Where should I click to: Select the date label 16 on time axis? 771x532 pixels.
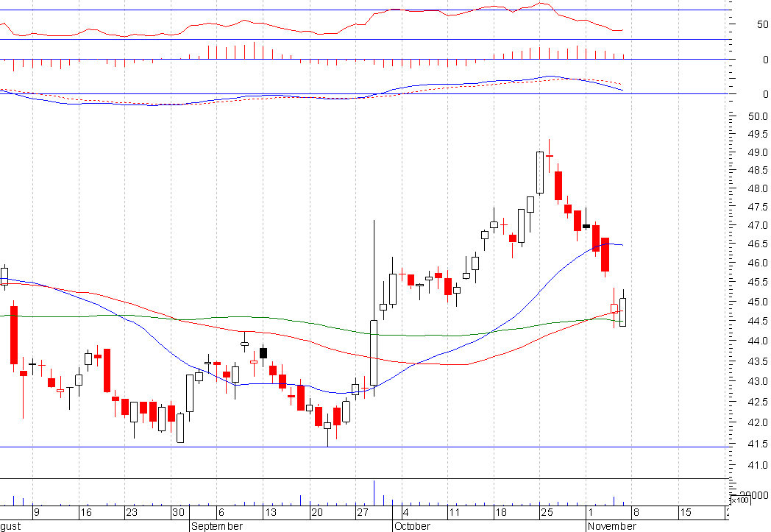[x=86, y=512]
